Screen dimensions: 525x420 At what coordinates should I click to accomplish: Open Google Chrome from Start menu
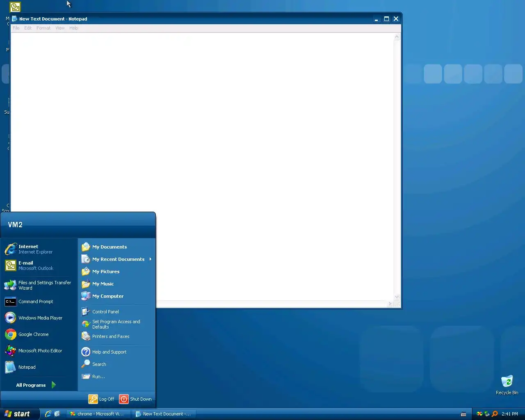[x=39, y=334]
